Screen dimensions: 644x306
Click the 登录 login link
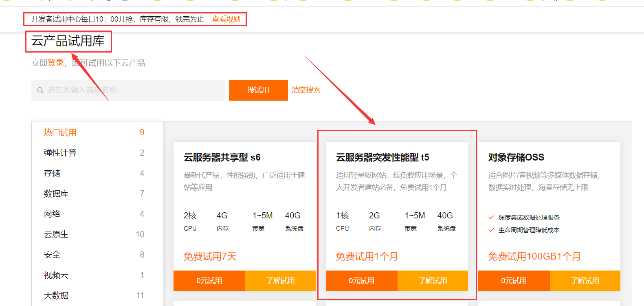coord(56,63)
